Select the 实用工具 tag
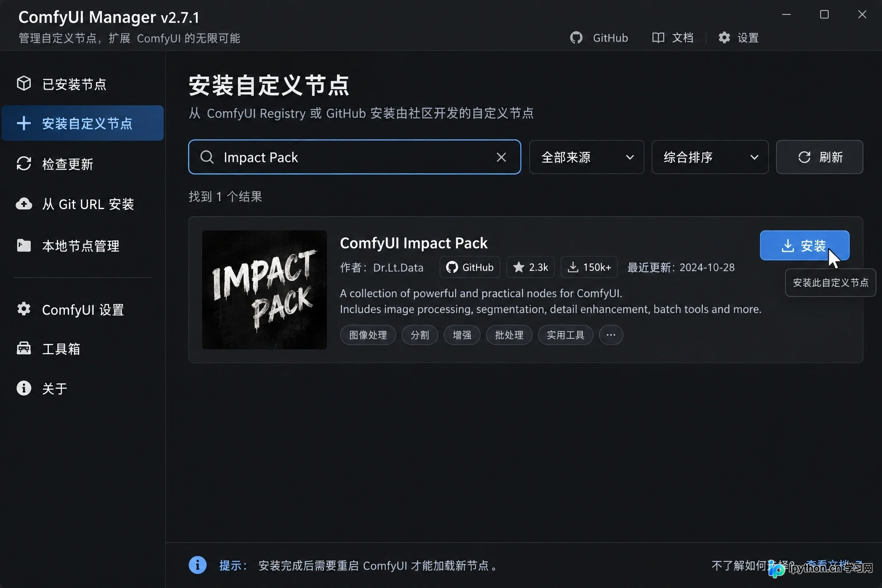Image resolution: width=882 pixels, height=588 pixels. (x=566, y=335)
